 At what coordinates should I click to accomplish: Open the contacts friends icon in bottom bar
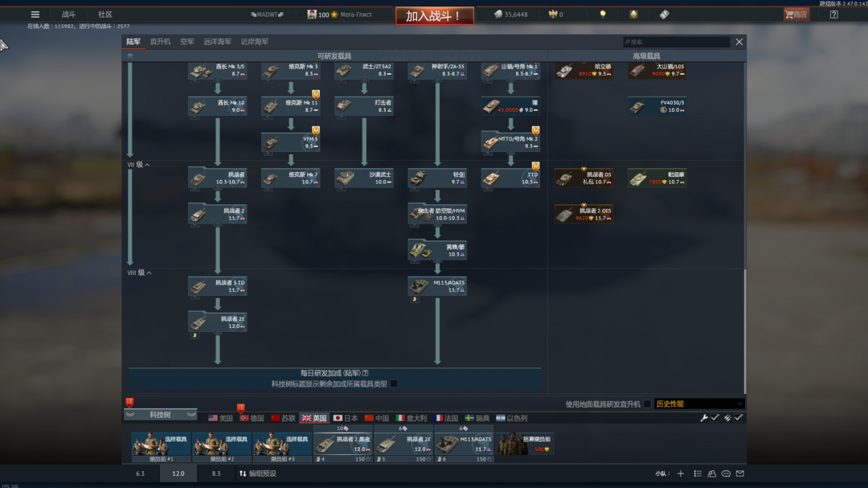[712, 474]
